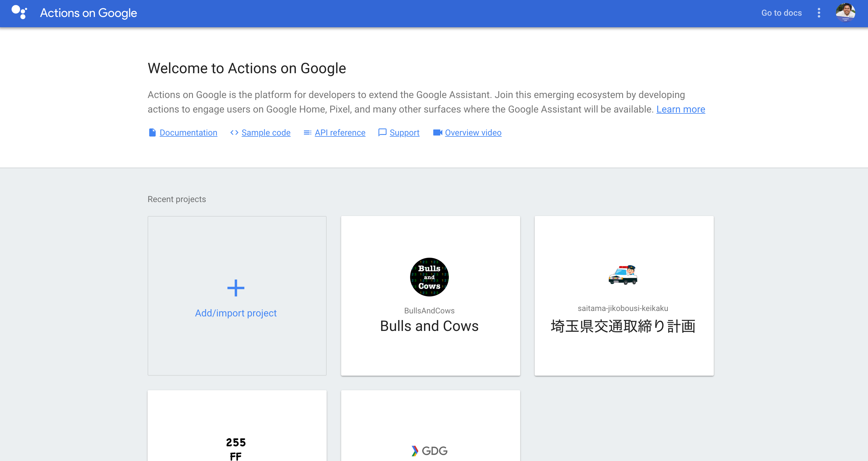This screenshot has height=461, width=868.
Task: Click the Actions on Google header title
Action: (x=89, y=13)
